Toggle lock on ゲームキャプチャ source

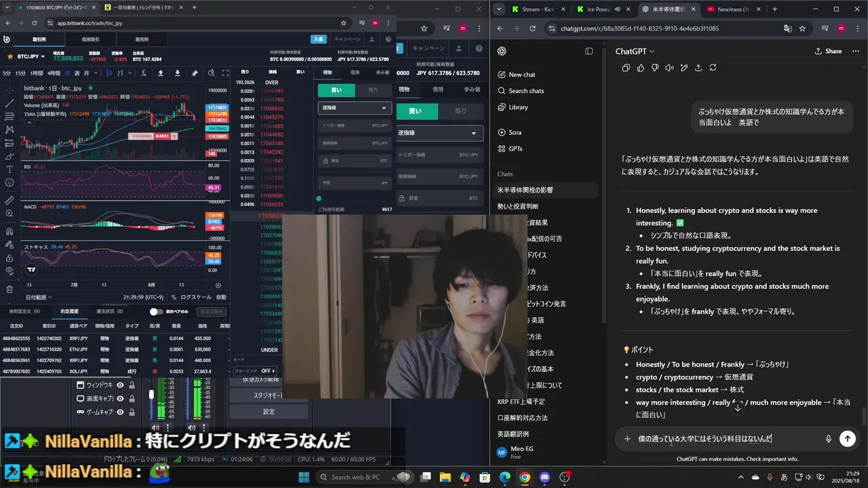click(132, 412)
